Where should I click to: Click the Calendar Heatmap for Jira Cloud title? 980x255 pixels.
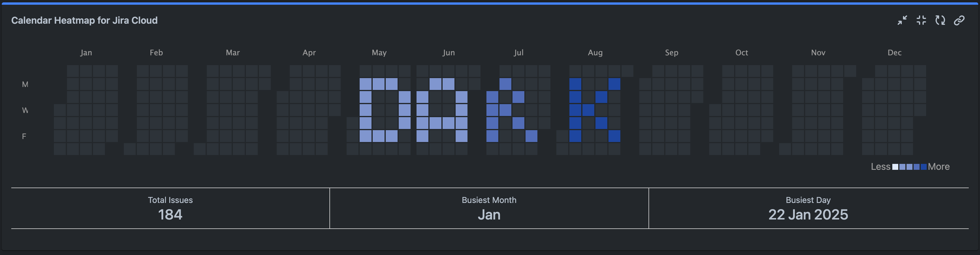84,20
